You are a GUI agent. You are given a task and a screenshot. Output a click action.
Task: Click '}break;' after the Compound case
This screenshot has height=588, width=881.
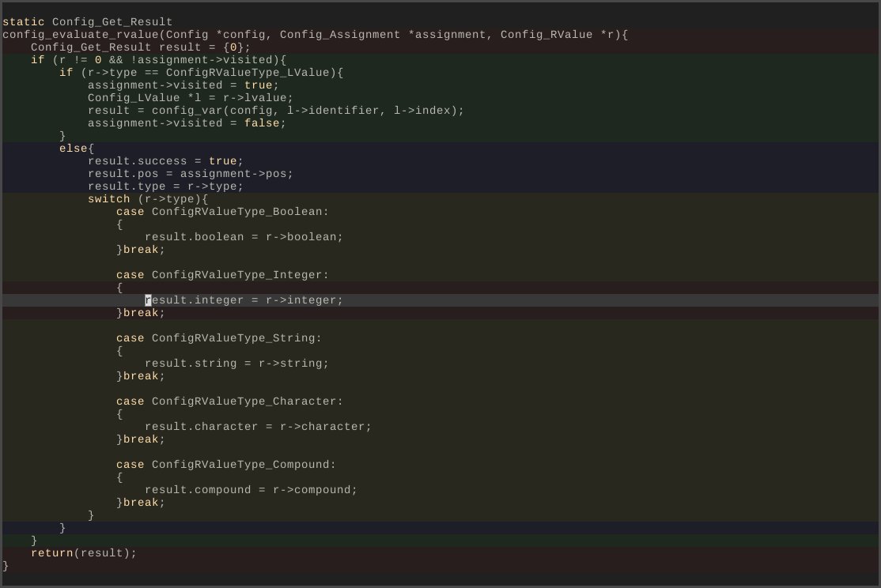(141, 502)
